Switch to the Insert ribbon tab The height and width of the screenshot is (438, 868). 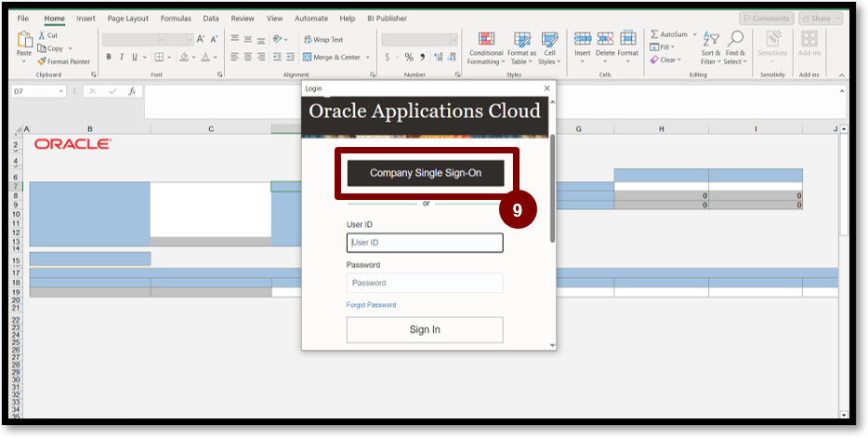tap(85, 19)
